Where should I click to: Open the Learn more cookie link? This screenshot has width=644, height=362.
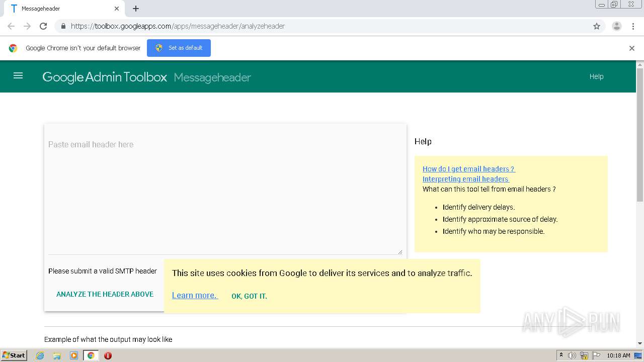[x=195, y=295]
